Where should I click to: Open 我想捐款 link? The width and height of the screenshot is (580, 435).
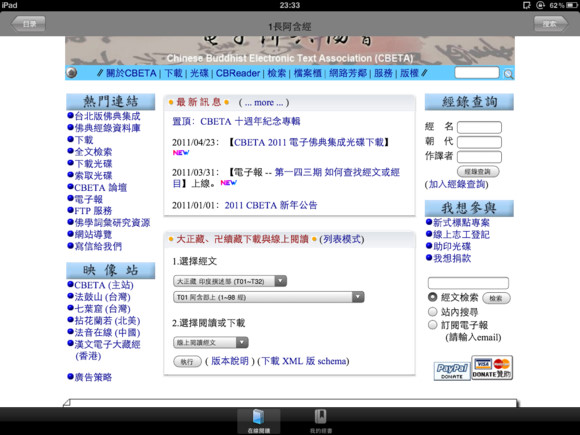452,258
